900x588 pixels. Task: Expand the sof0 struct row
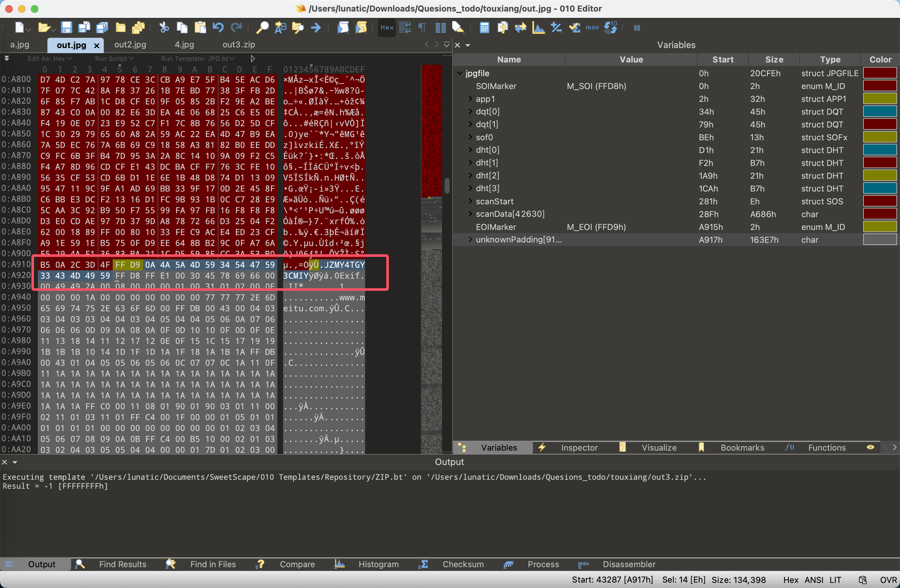coord(470,137)
